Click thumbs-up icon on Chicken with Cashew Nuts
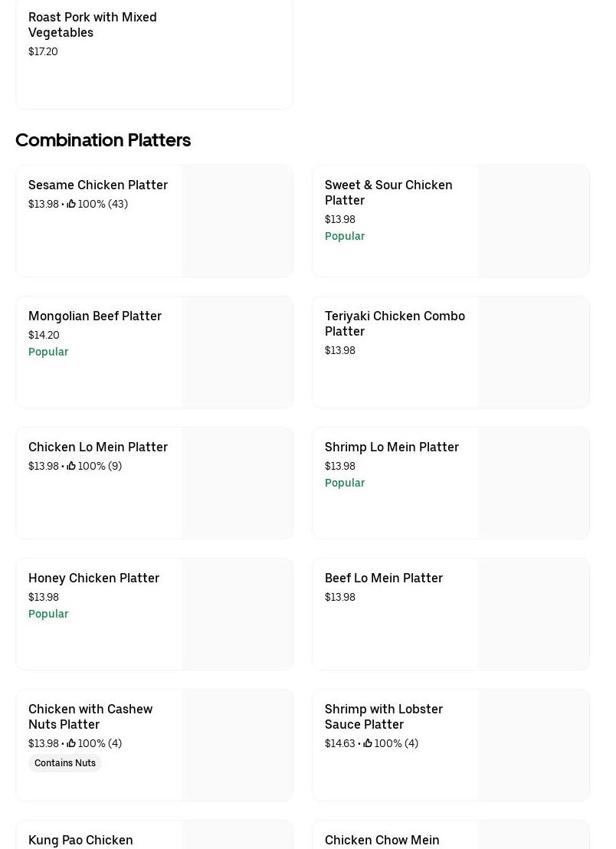 [x=71, y=743]
